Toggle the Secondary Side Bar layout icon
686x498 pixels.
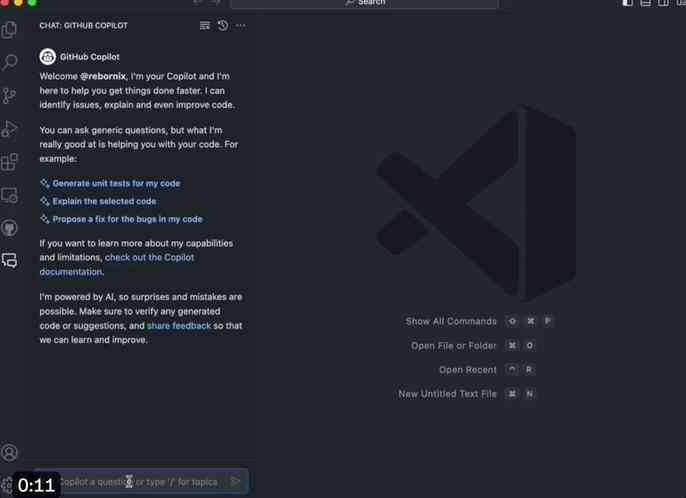tap(663, 3)
